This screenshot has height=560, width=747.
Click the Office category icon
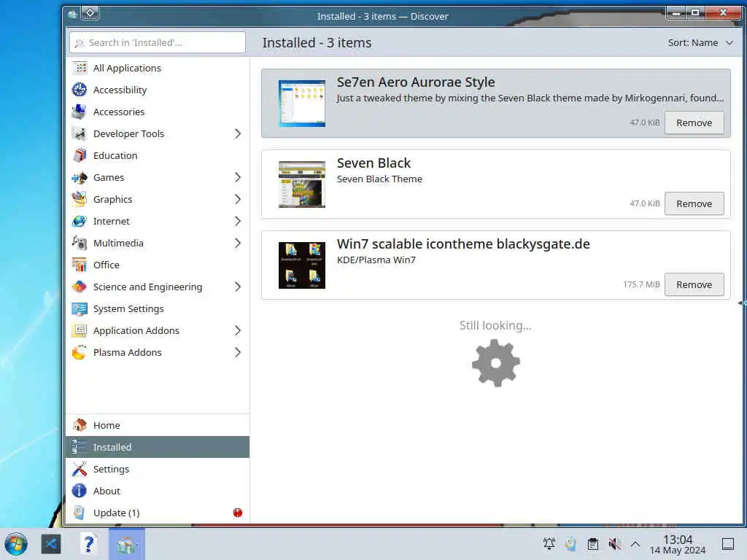(80, 265)
